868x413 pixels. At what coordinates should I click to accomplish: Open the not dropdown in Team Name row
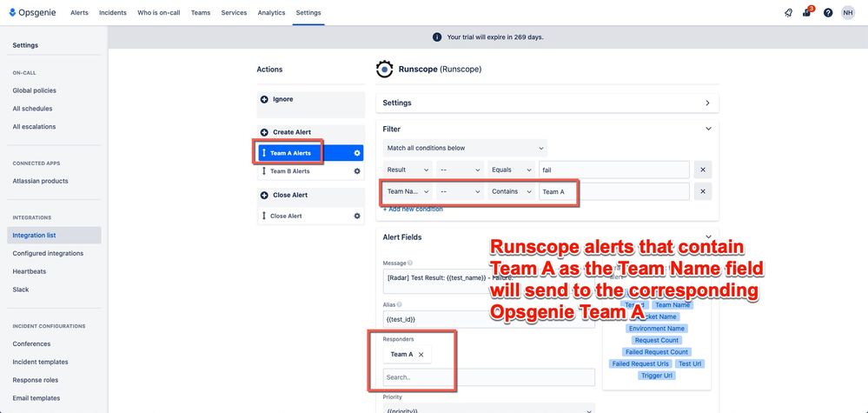tap(460, 191)
